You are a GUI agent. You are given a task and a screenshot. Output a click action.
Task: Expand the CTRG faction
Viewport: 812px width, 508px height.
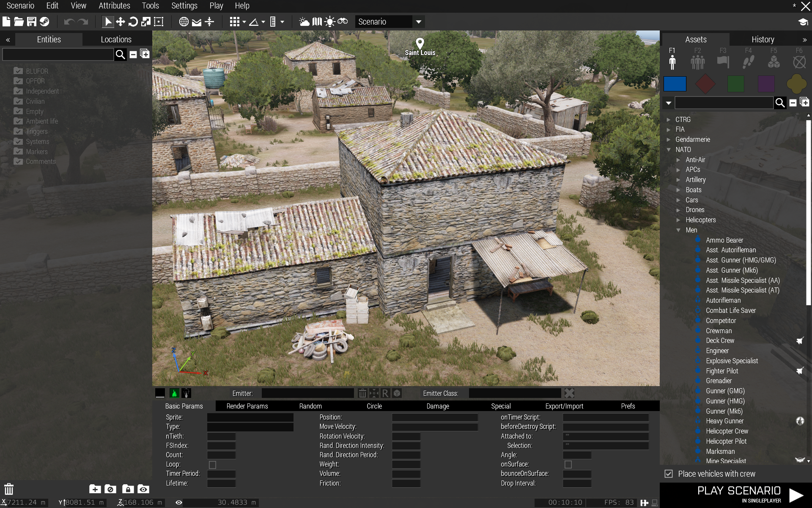tap(669, 119)
